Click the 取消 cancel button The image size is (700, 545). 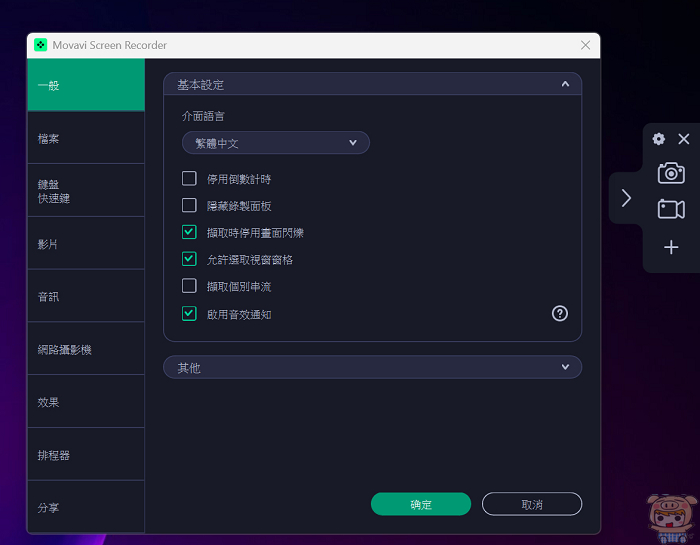tap(531, 505)
